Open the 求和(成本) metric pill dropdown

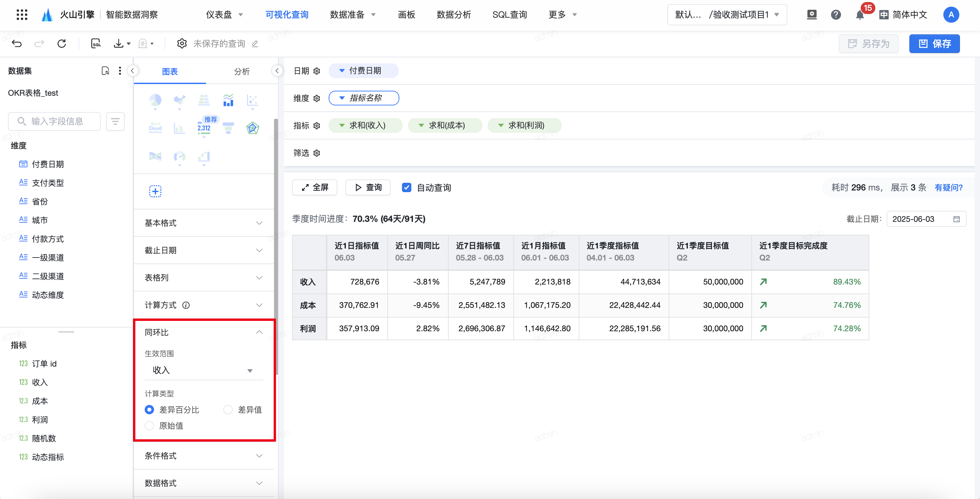click(445, 126)
